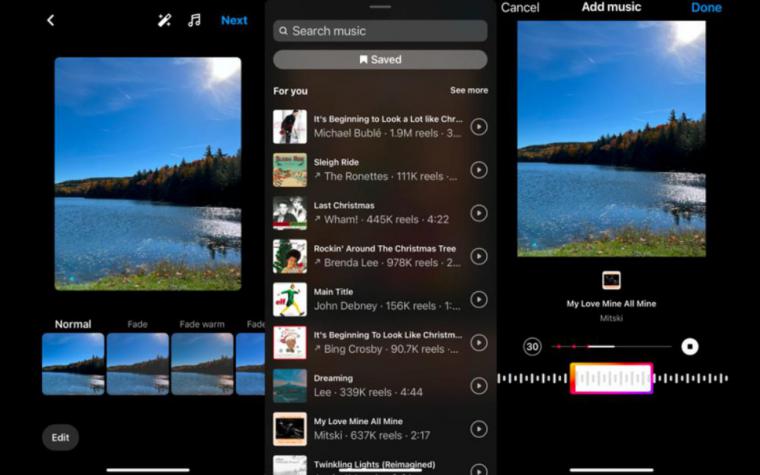Viewport: 760px width, 475px height.
Task: Play preview of Sleigh Ride
Action: 479,170
